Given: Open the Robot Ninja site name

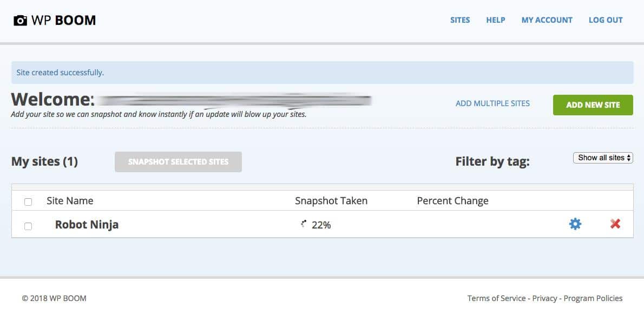Looking at the screenshot, I should [87, 225].
